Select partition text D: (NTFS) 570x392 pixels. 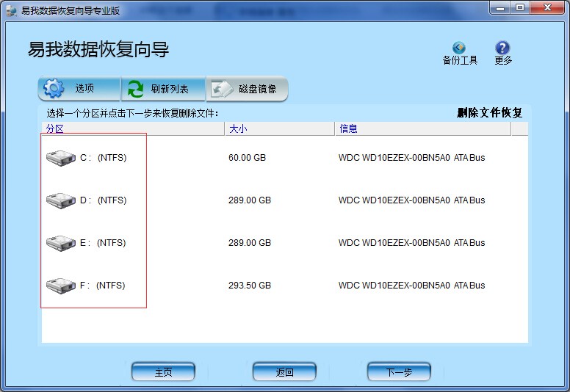(104, 200)
